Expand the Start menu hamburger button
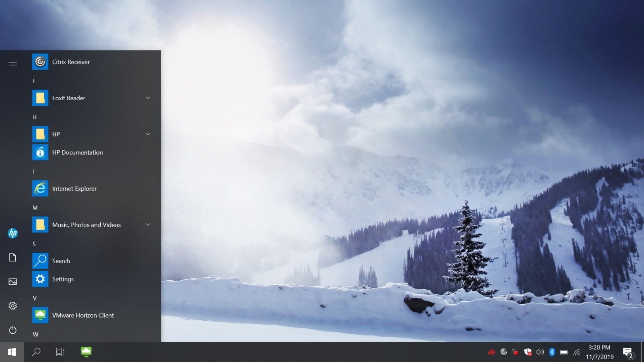The width and height of the screenshot is (644, 362). coord(13,64)
